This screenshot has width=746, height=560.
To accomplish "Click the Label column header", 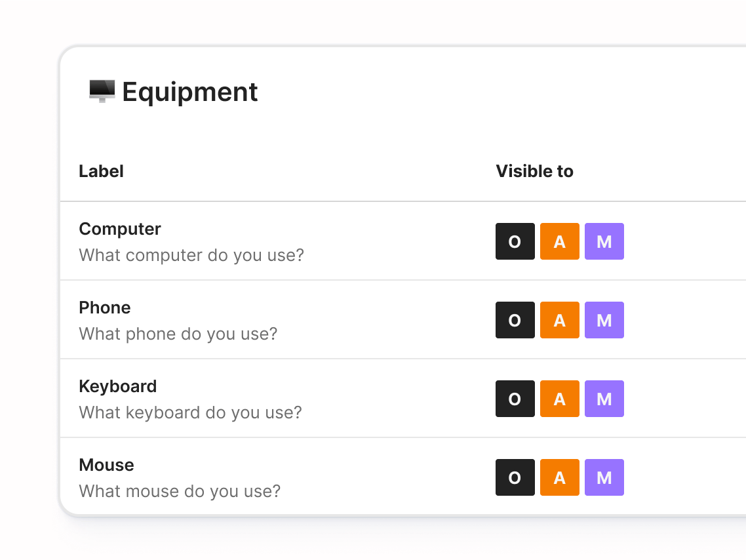I will point(102,171).
